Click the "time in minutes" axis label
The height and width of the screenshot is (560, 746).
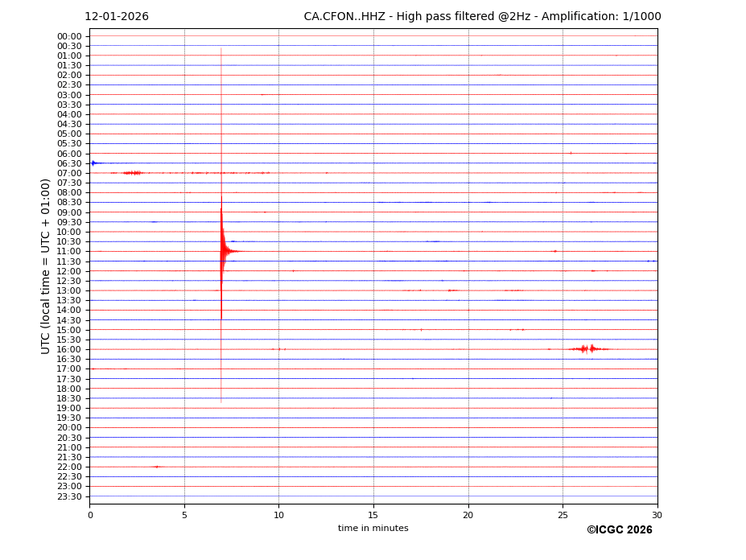tap(373, 528)
